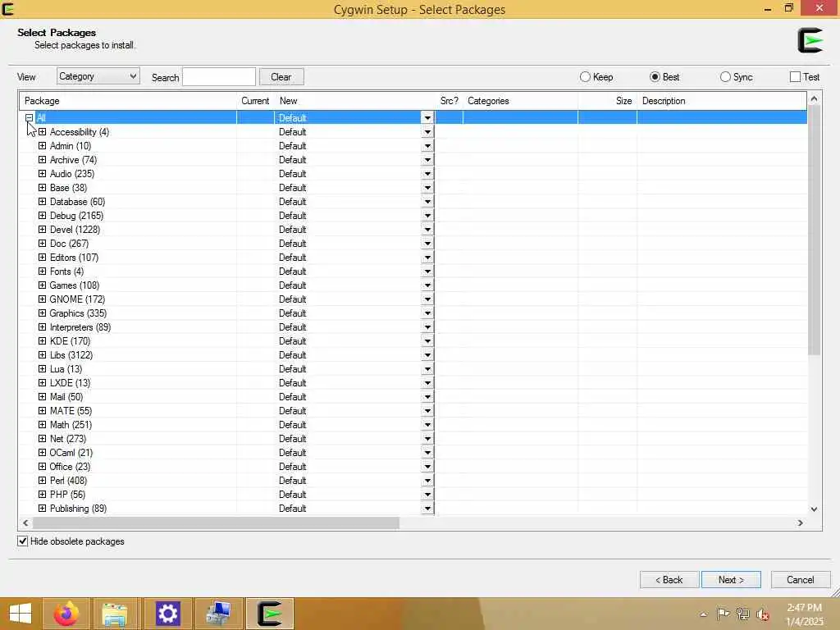Show hidden tray icons arrow
The height and width of the screenshot is (630, 840).
tap(703, 614)
